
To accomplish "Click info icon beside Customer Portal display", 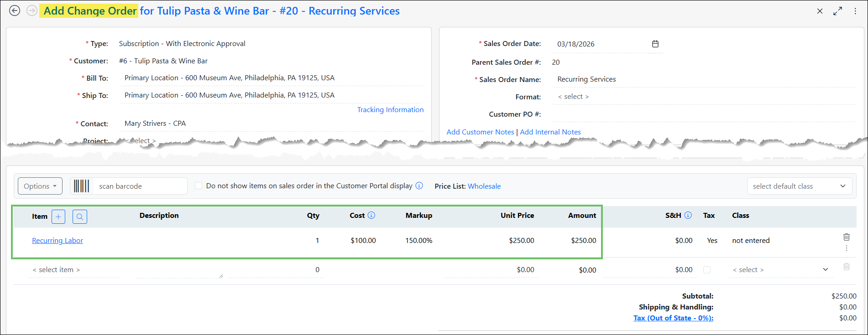I will click(x=419, y=186).
